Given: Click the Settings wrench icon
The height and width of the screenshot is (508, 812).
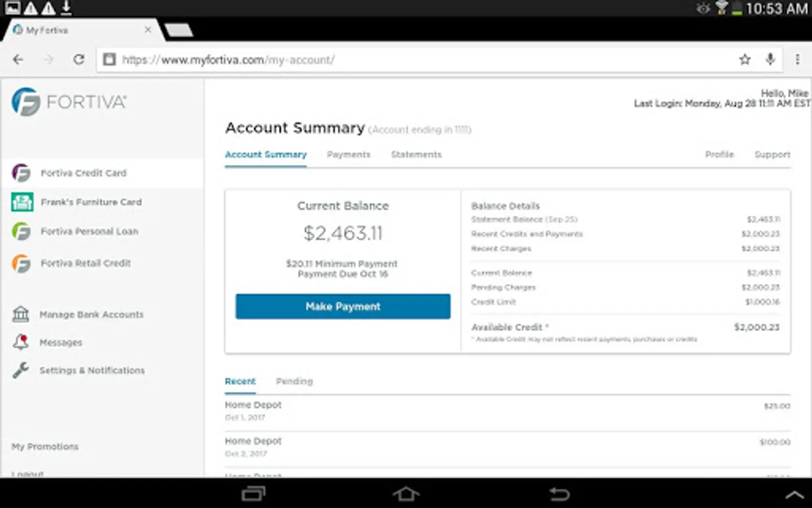Looking at the screenshot, I should tap(21, 370).
